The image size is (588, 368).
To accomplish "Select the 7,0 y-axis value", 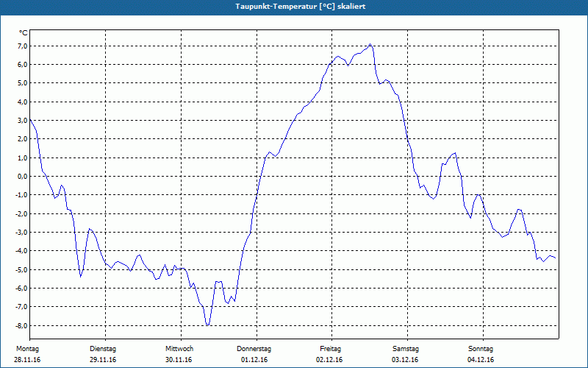I will click(x=23, y=46).
